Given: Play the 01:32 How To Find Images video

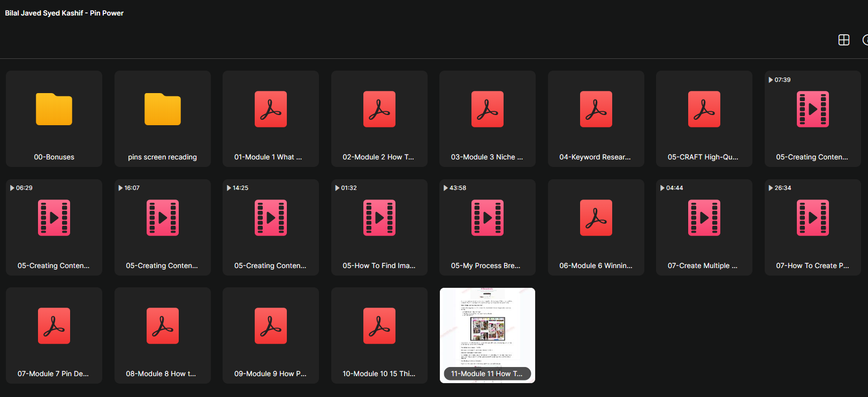Looking at the screenshot, I should click(x=379, y=227).
